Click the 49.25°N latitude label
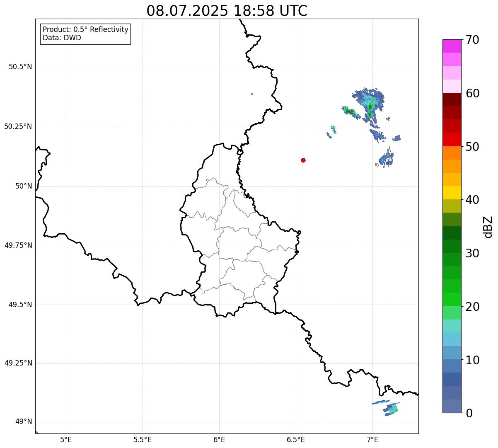Image resolution: width=498 pixels, height=448 pixels. click(18, 363)
